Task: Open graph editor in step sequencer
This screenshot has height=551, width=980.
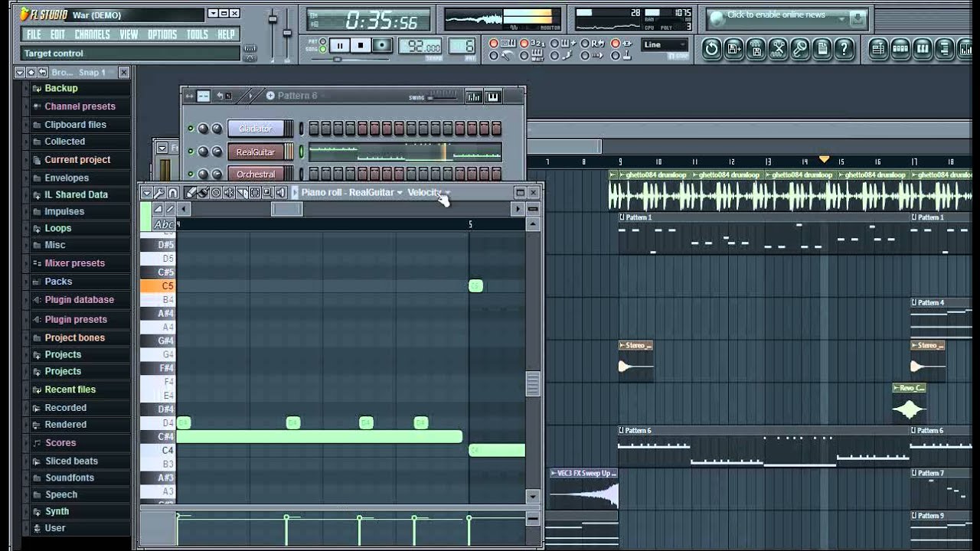Action: pyautogui.click(x=474, y=96)
